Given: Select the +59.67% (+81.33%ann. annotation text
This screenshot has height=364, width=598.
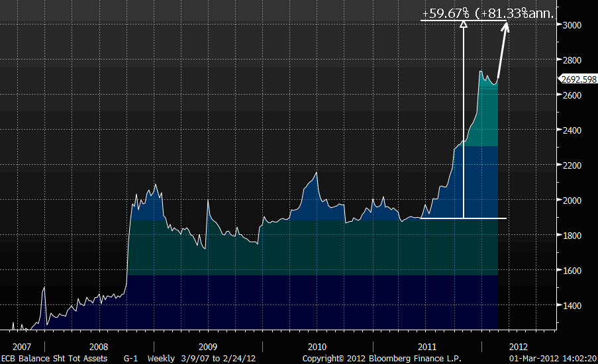Looking at the screenshot, I should click(x=488, y=13).
